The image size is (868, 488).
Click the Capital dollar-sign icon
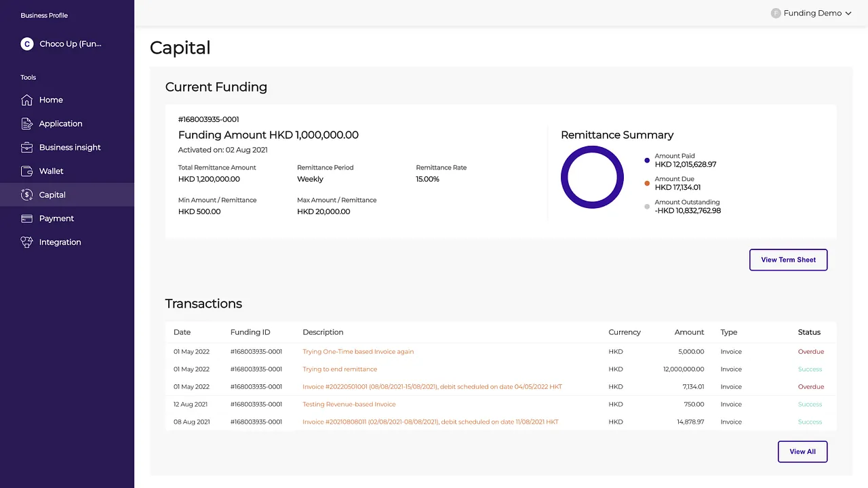tap(26, 195)
